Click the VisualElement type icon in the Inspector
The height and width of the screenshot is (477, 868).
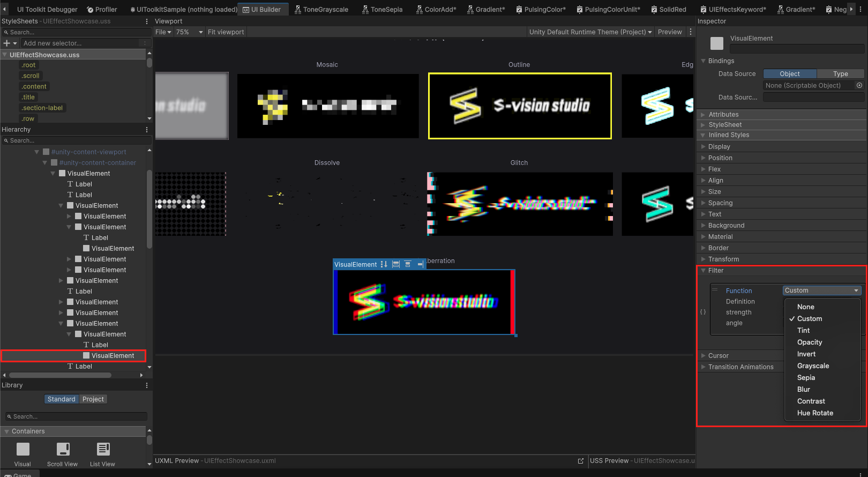717,43
